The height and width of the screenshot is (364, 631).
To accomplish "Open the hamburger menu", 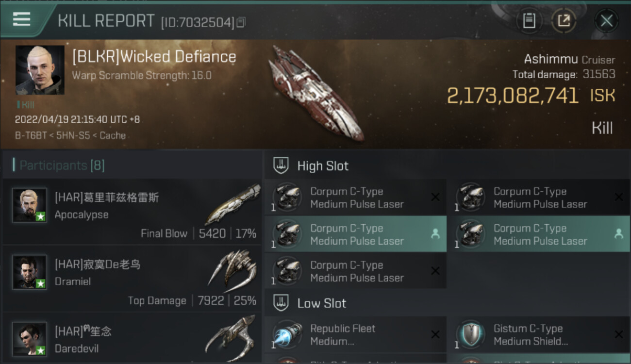I will coord(21,19).
